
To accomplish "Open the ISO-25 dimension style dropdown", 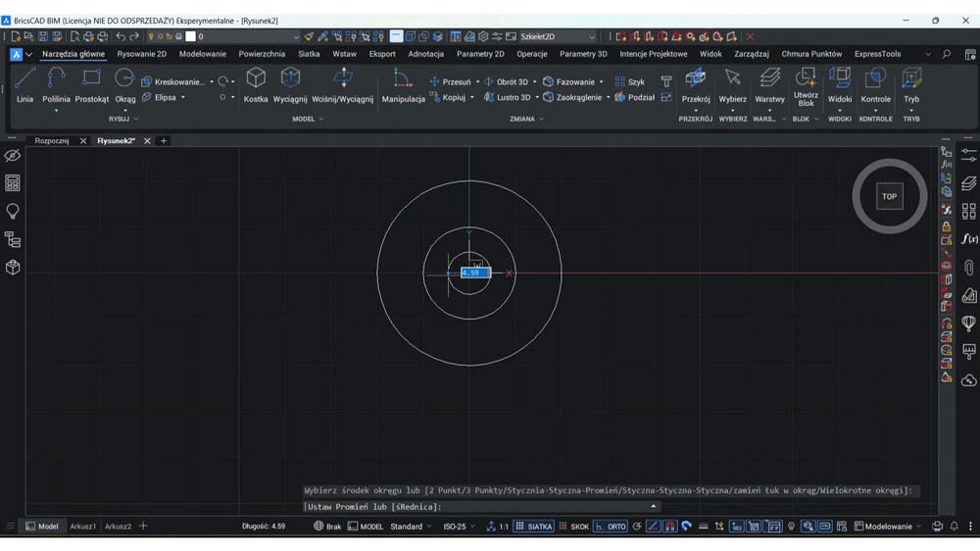I will point(459,526).
